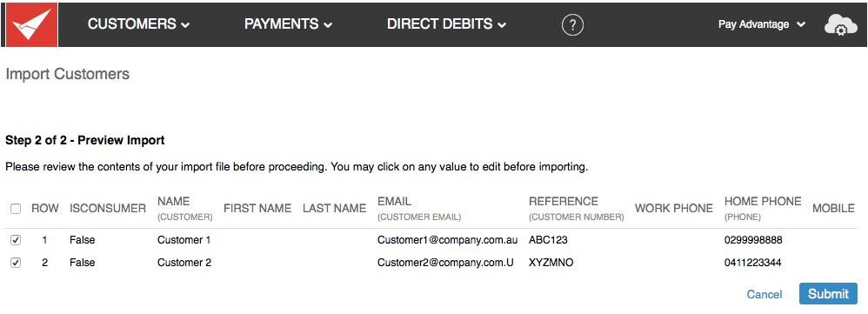Open the help question mark icon
This screenshot has height=314, width=868.
572,25
